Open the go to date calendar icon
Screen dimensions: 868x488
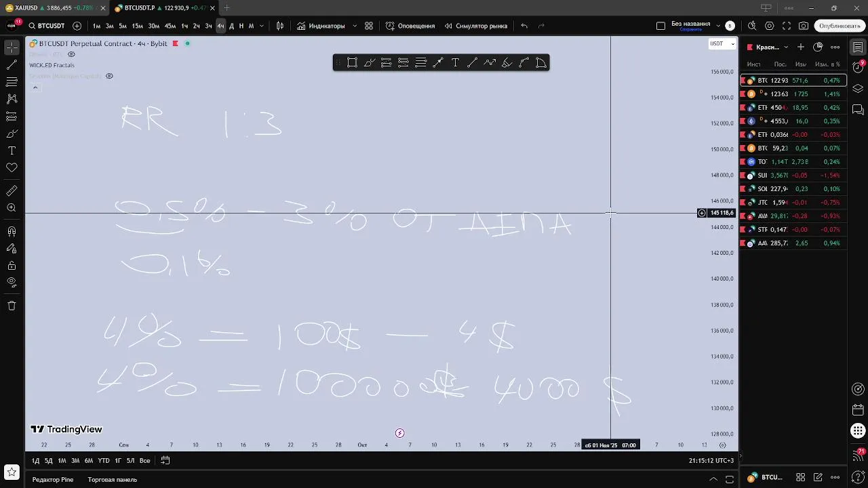165,460
